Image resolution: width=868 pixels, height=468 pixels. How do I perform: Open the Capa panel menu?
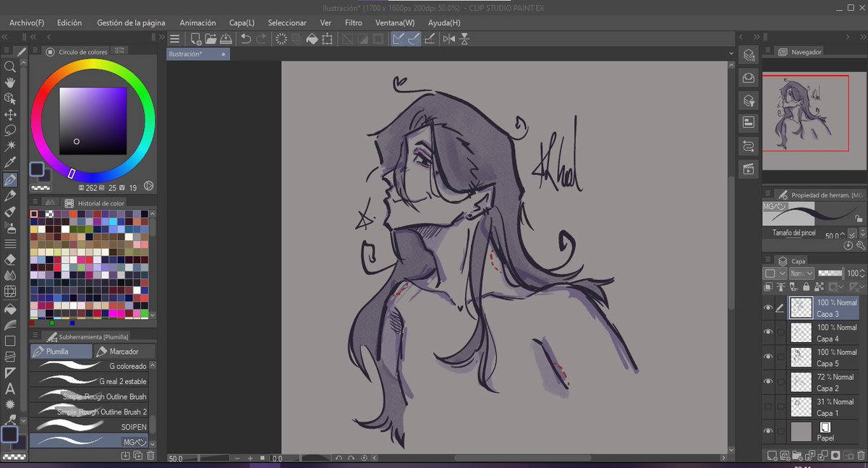click(x=767, y=260)
